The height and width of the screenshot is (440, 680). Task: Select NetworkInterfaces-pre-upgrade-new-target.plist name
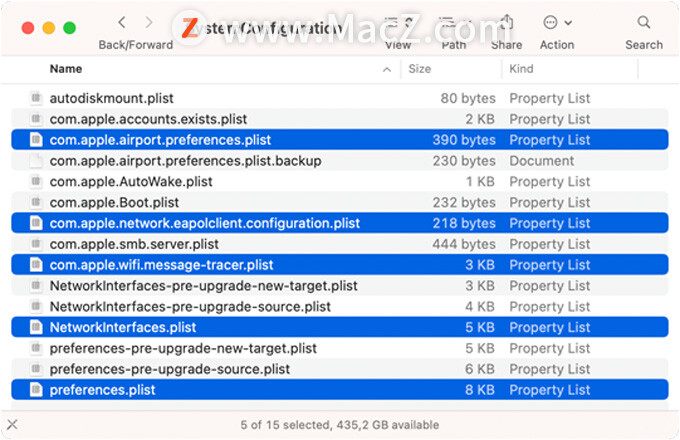click(x=204, y=286)
